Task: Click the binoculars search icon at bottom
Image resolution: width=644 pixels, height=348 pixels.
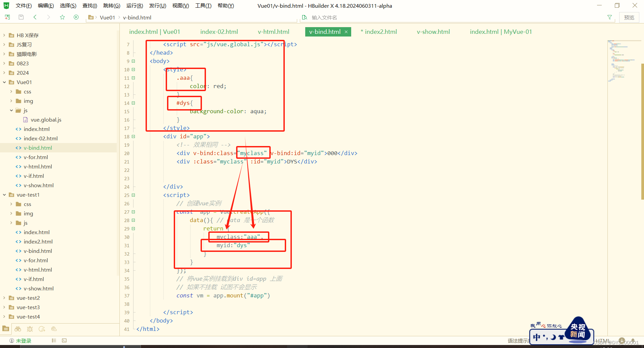Action: tap(18, 329)
